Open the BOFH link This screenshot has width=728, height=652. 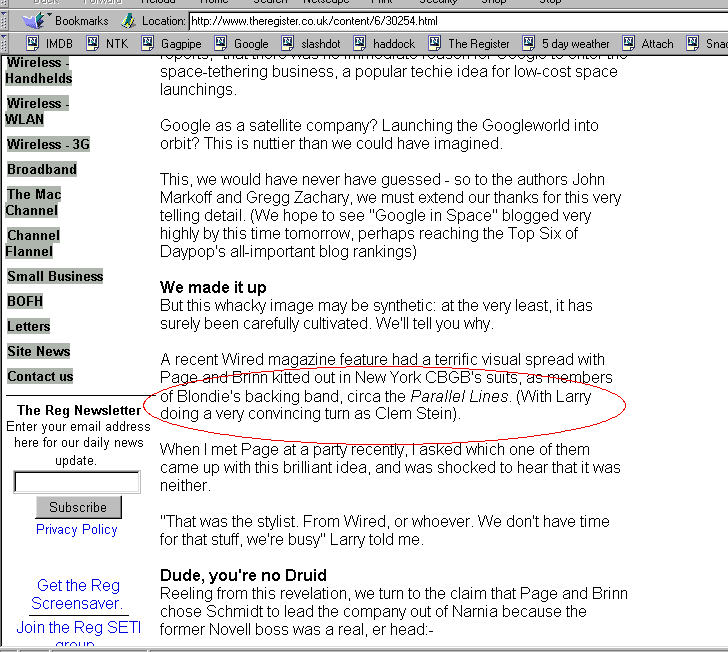(x=25, y=301)
